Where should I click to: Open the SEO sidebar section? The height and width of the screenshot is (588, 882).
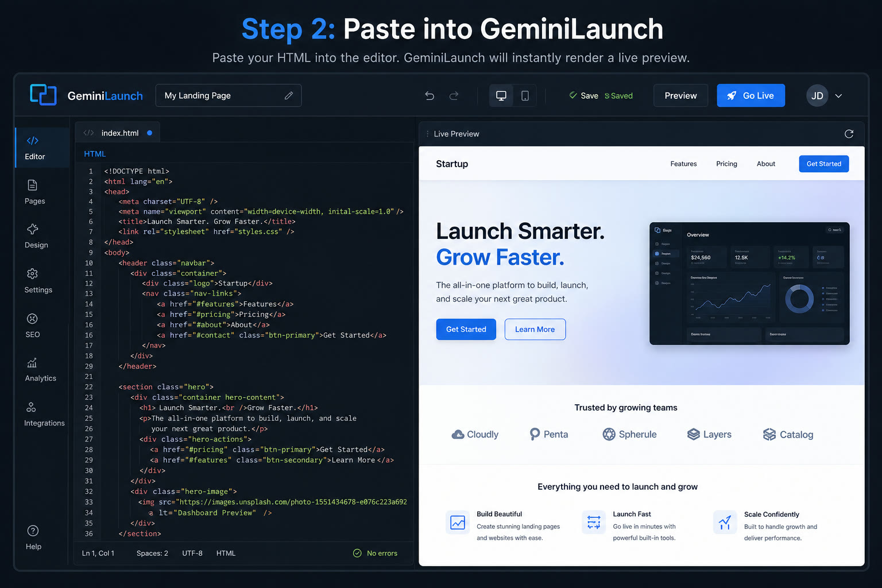click(33, 326)
